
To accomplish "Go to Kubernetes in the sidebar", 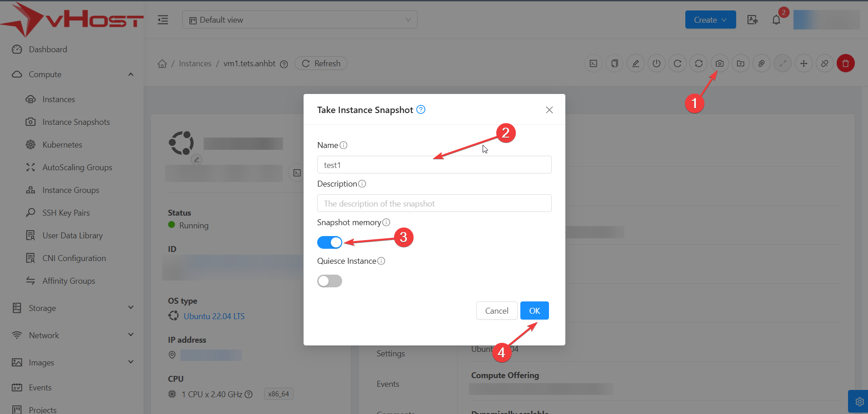I will pyautogui.click(x=62, y=145).
